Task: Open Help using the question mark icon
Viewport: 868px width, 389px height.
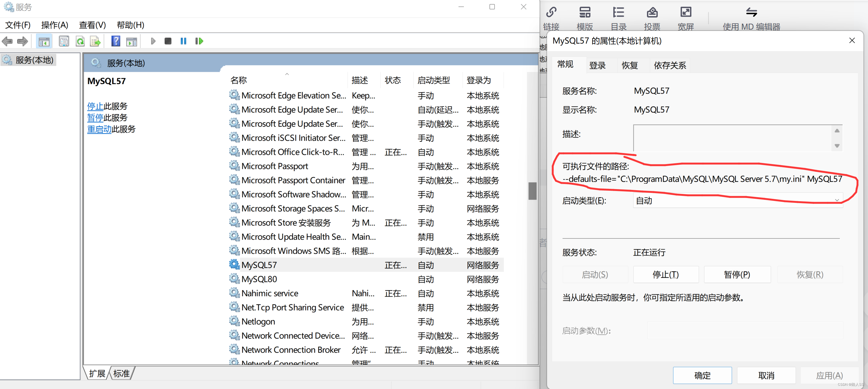Action: [116, 41]
